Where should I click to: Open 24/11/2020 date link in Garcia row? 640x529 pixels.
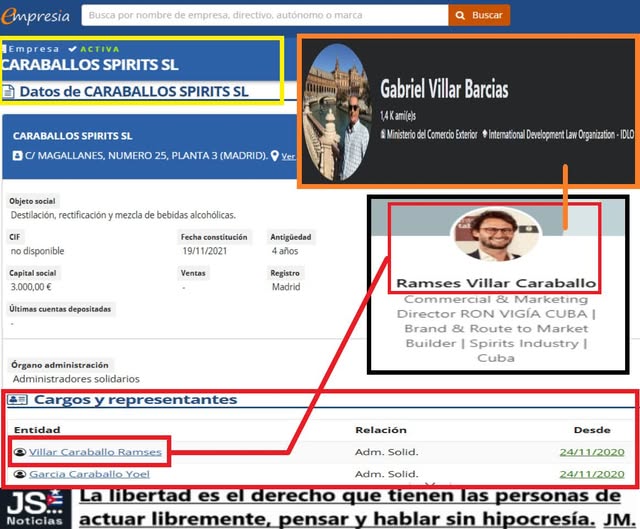click(x=592, y=474)
